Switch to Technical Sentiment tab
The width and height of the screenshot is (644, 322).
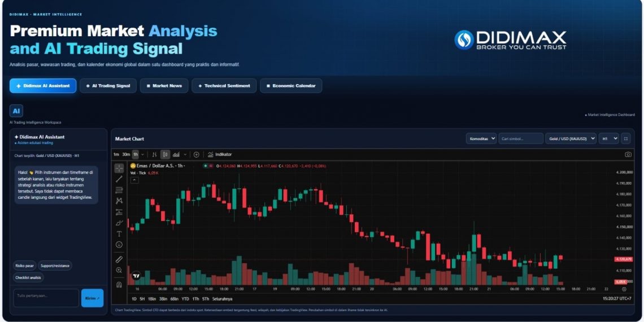(224, 86)
